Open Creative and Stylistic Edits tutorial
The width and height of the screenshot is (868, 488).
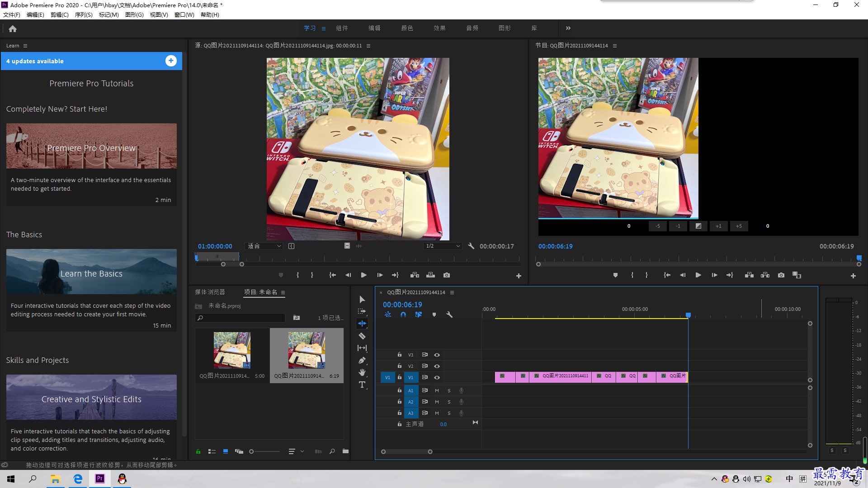(91, 397)
